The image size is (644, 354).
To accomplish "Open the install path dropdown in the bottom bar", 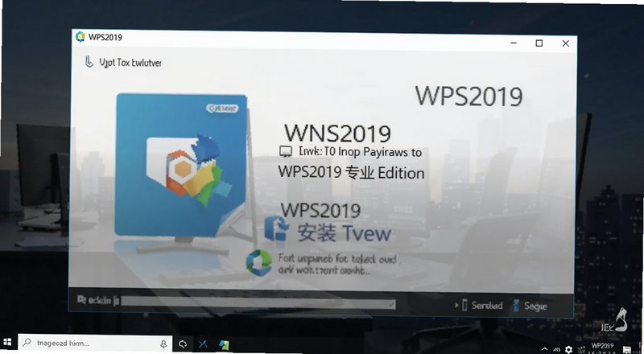I will 258,303.
